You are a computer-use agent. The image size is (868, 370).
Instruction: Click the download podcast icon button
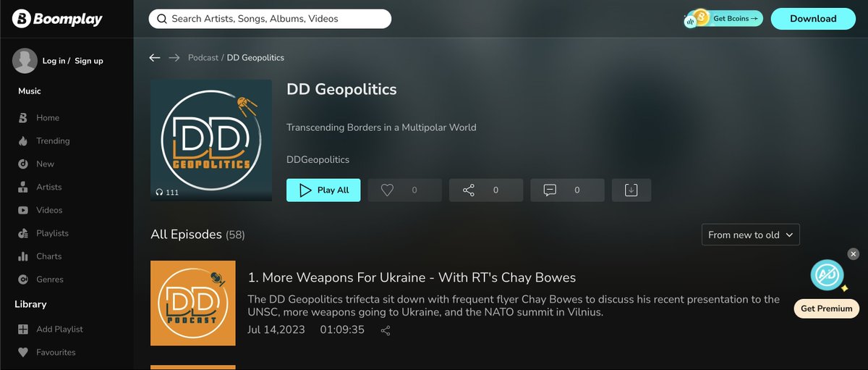point(631,190)
